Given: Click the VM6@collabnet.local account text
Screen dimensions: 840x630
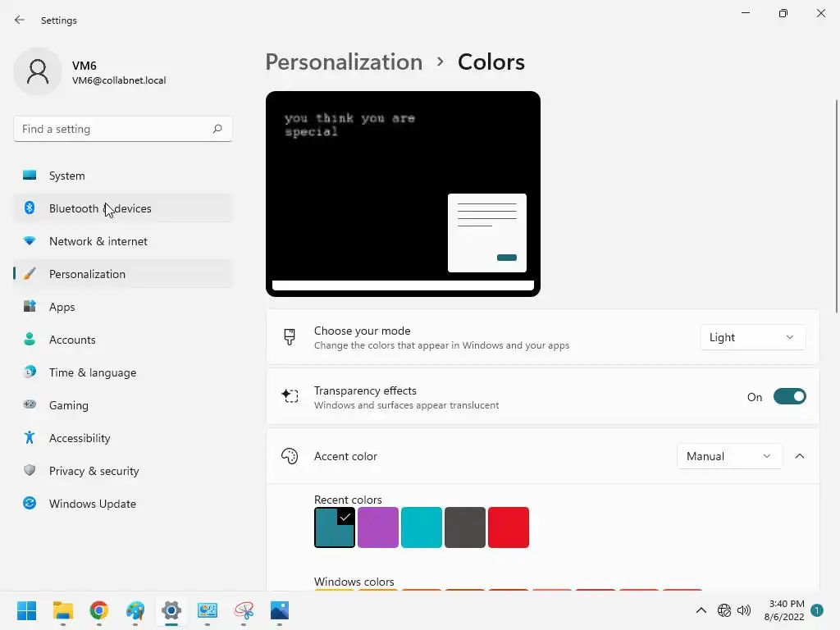Looking at the screenshot, I should pos(119,80).
